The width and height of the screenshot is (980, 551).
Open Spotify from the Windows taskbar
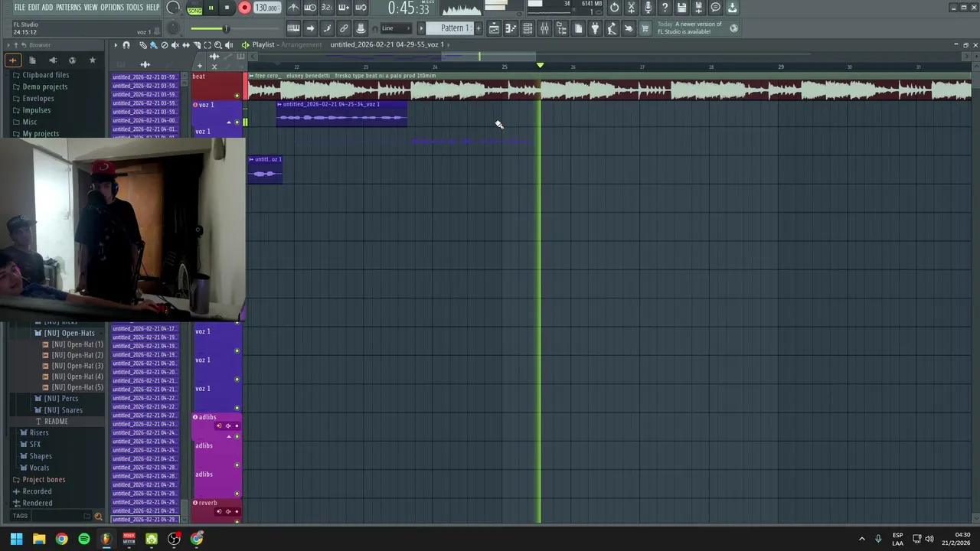(x=84, y=539)
